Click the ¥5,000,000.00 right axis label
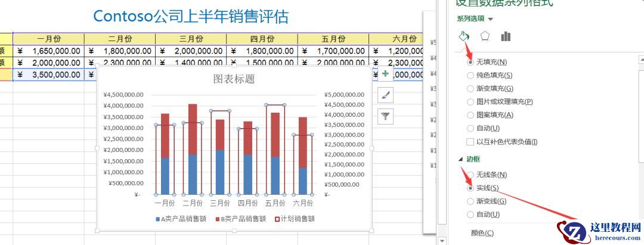The height and width of the screenshot is (245, 644). point(344,94)
